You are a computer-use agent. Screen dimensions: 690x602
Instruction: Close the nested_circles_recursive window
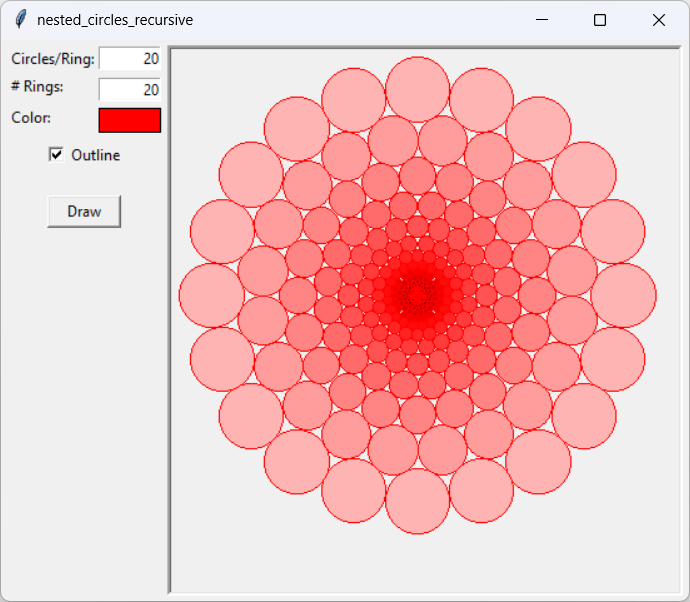pyautogui.click(x=659, y=20)
